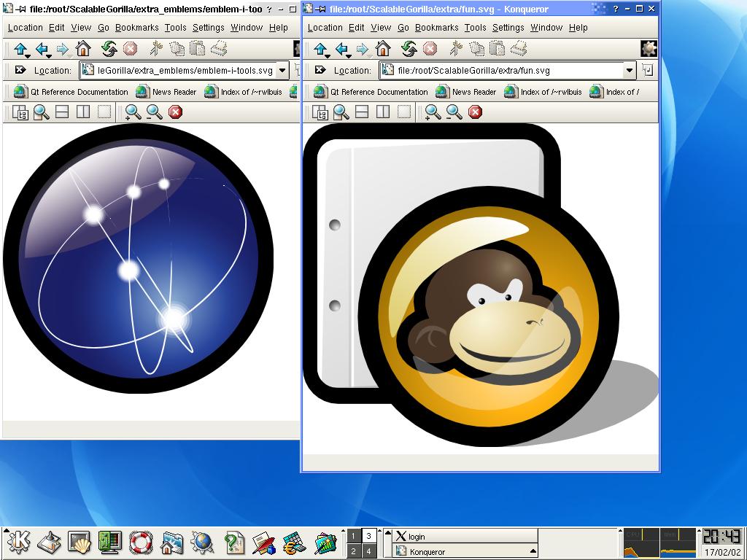Click the view-mode icon in the fun.svg view toolbar
Image resolution: width=747 pixels, height=560 pixels.
320,112
